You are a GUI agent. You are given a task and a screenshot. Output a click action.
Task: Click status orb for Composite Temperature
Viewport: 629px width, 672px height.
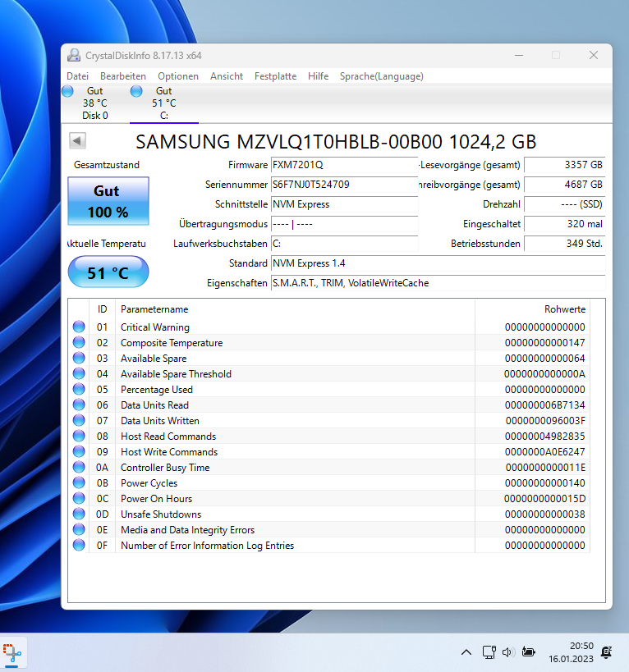coord(79,342)
